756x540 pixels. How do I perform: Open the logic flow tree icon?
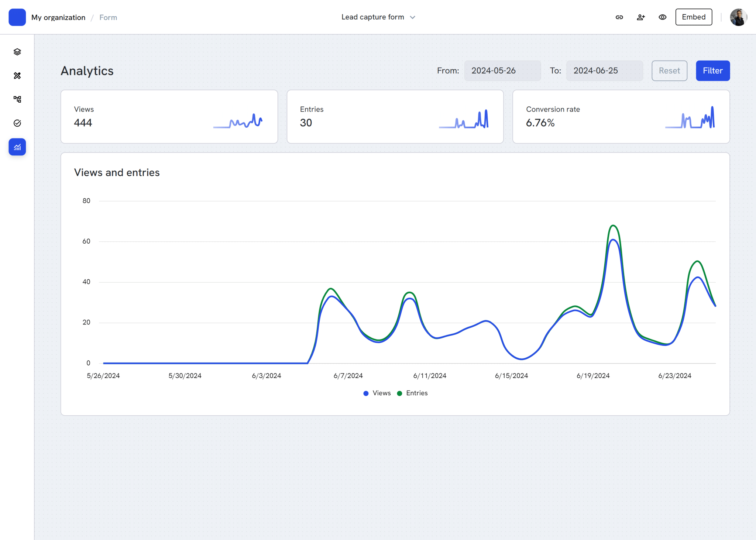[17, 99]
